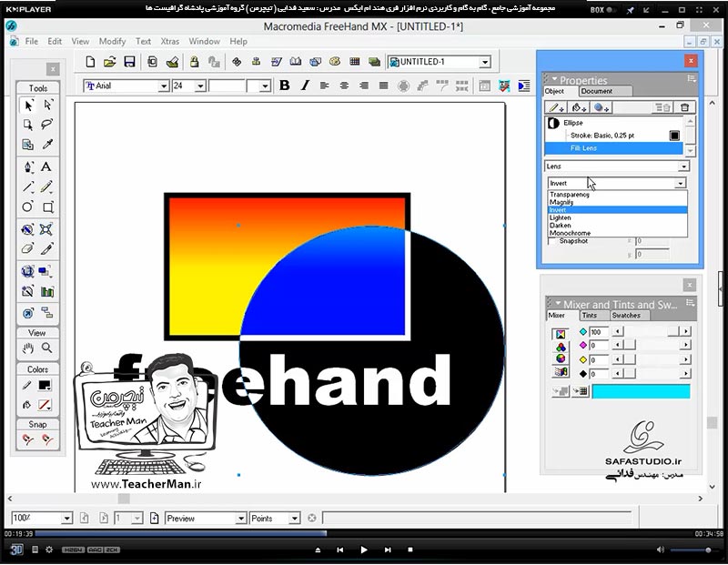This screenshot has height=565, width=728.
Task: Choose the Lasso tool
Action: point(47,125)
